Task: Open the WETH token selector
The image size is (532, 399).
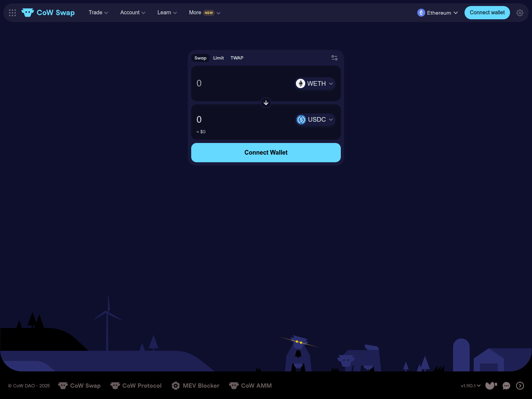Action: click(x=314, y=83)
